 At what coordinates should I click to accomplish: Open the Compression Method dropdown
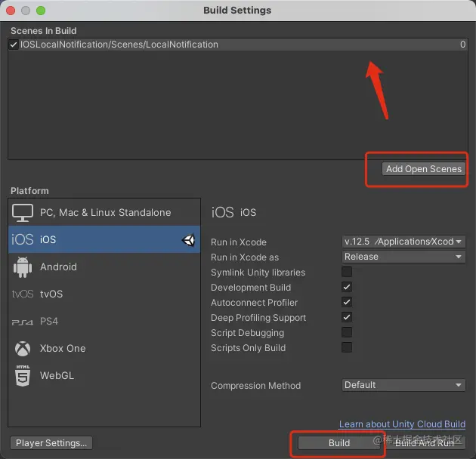coord(403,385)
